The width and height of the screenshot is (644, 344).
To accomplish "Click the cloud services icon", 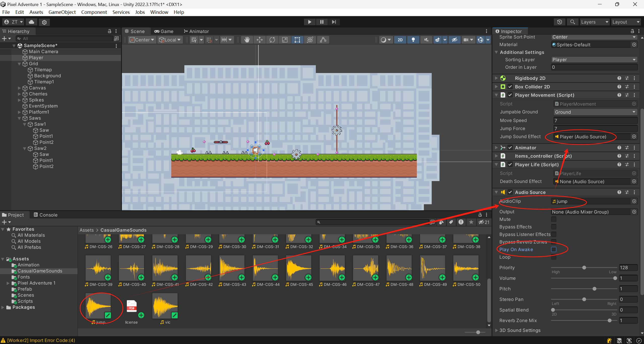I will tap(31, 22).
